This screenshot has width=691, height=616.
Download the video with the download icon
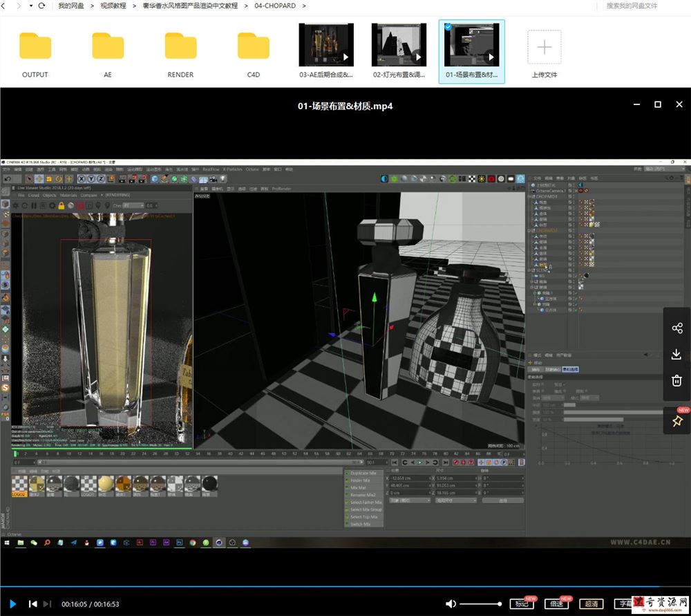(677, 354)
